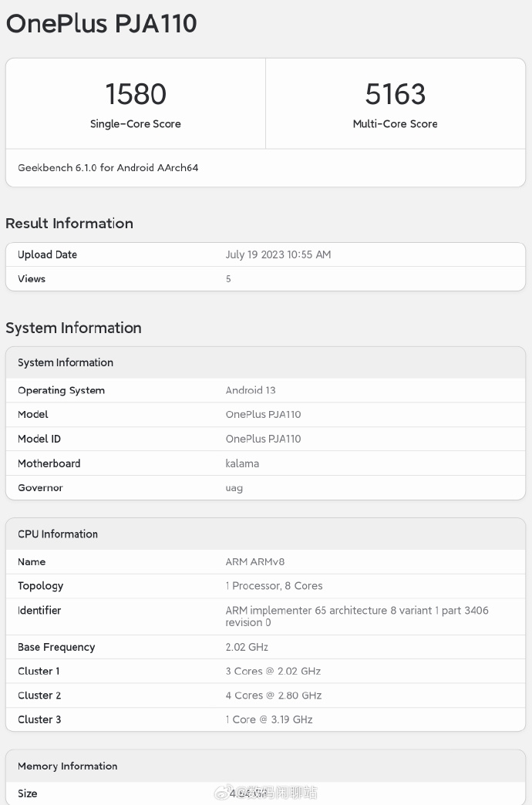Click the Views row label
Image resolution: width=532 pixels, height=805 pixels.
tap(32, 279)
